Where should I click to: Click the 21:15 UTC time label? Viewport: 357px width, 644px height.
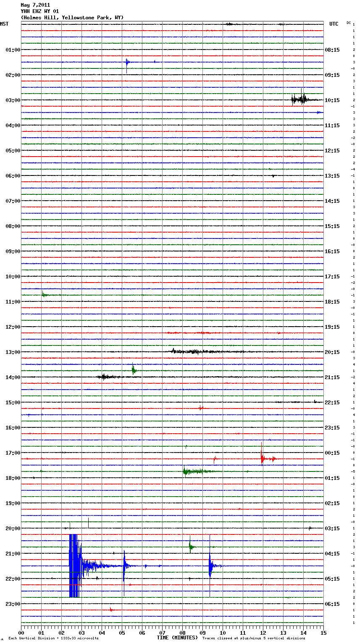click(x=332, y=377)
